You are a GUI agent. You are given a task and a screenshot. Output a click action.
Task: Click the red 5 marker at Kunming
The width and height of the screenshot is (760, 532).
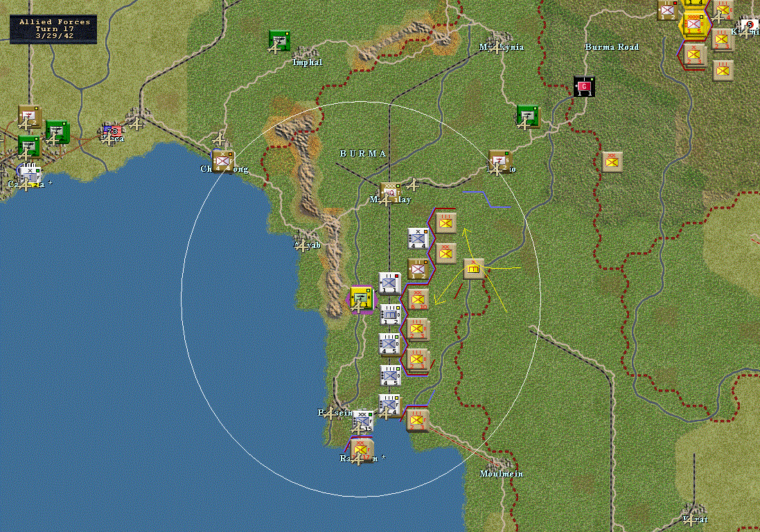(750, 25)
